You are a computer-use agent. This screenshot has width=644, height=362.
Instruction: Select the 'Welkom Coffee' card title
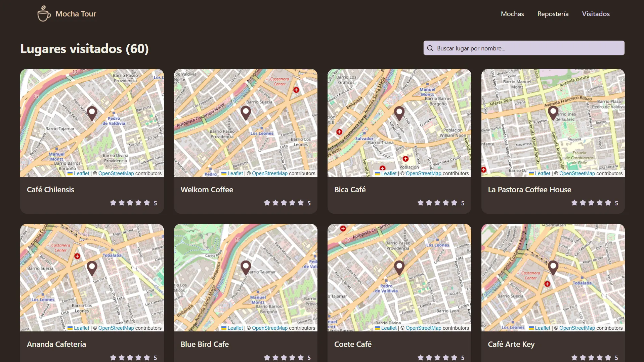click(207, 190)
